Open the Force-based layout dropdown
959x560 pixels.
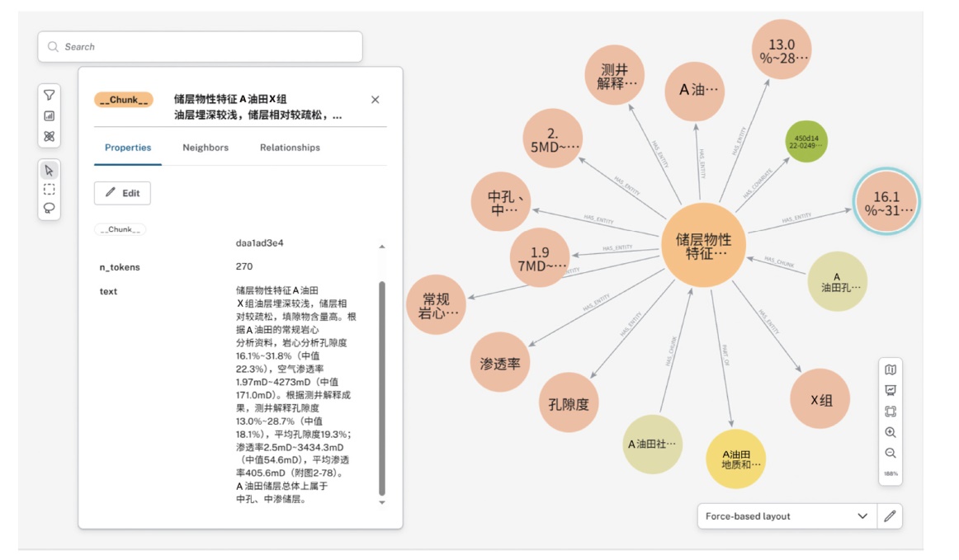(787, 516)
